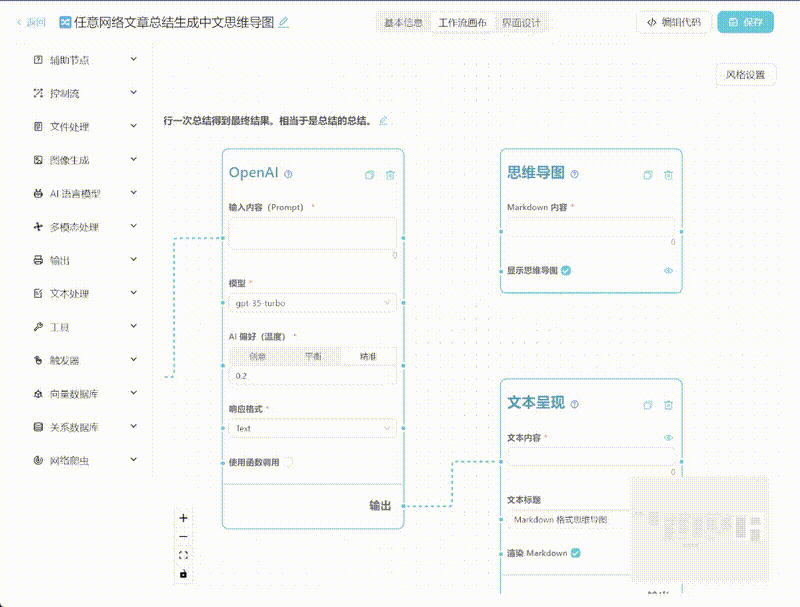Expand the 输出 category chevron
The width and height of the screenshot is (800, 607).
click(x=134, y=259)
